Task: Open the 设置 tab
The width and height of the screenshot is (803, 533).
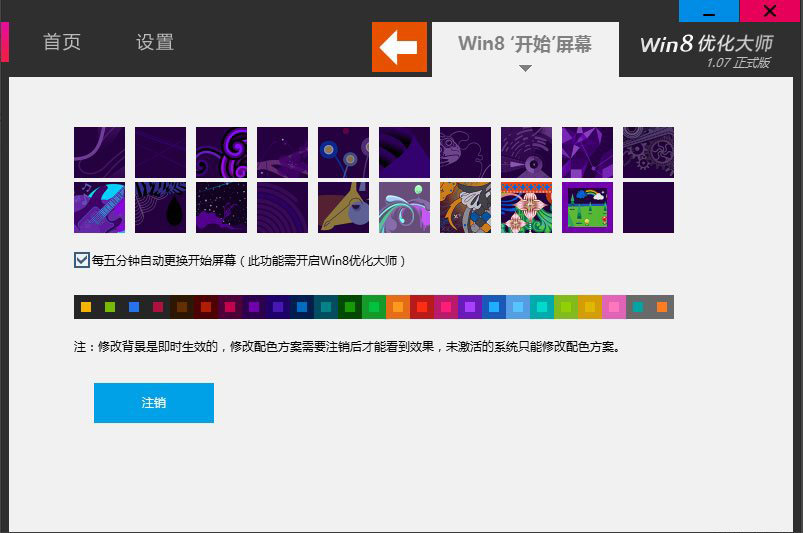Action: pos(155,42)
